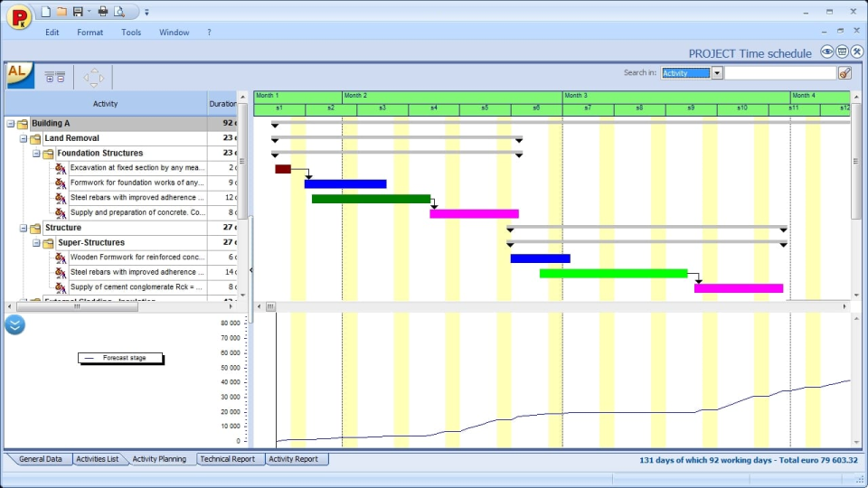Customize the quick access toolbar
This screenshot has height=488, width=868.
coord(146,12)
